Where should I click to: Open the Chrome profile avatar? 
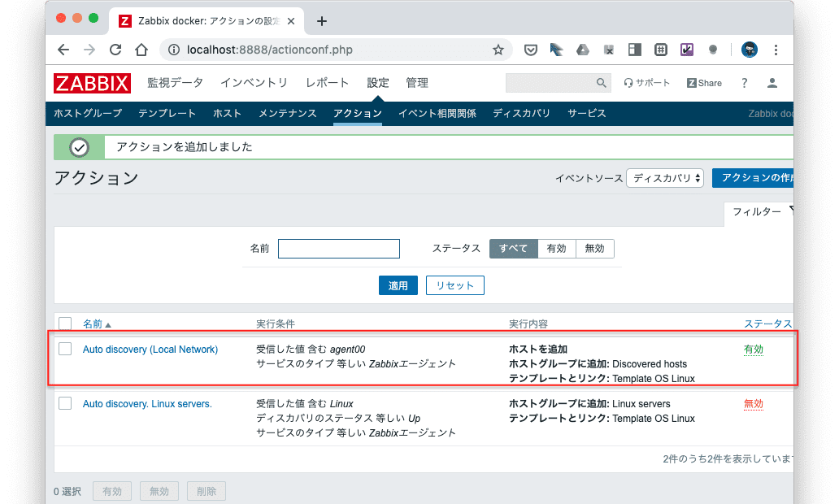(x=749, y=50)
